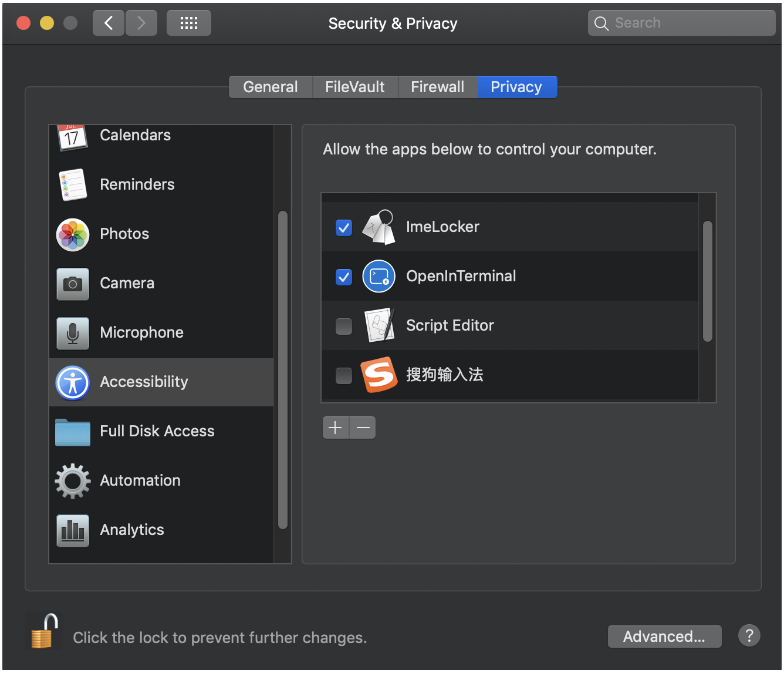Select the Calendars label

(x=136, y=135)
